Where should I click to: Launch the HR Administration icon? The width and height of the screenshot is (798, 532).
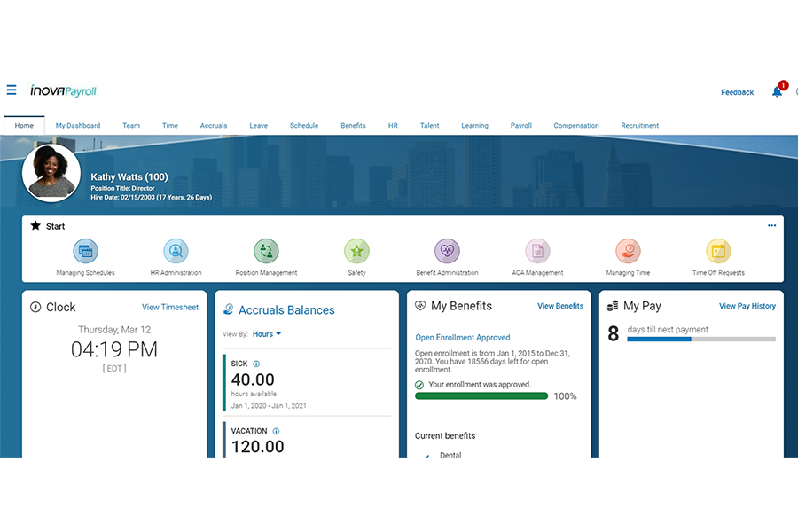[x=176, y=252]
